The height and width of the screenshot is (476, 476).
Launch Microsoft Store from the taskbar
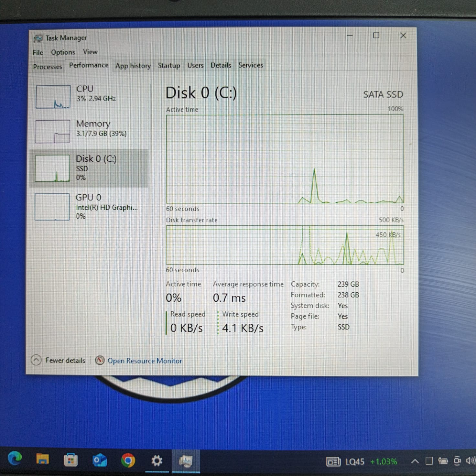70,460
